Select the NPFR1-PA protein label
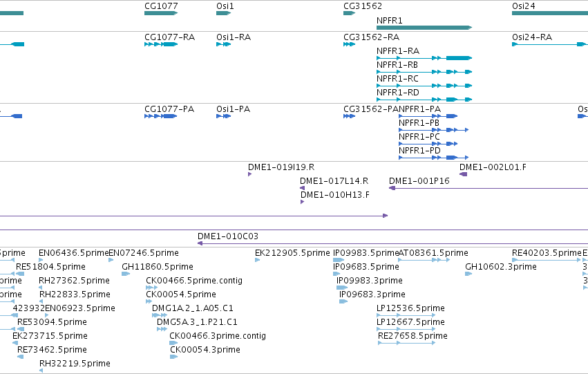 [x=419, y=109]
